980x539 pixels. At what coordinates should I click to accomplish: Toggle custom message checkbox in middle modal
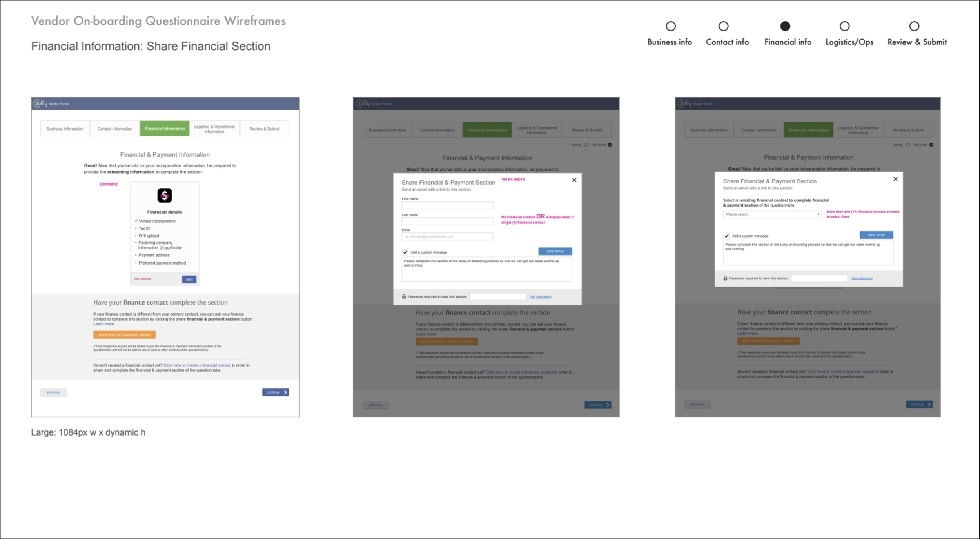(x=405, y=252)
